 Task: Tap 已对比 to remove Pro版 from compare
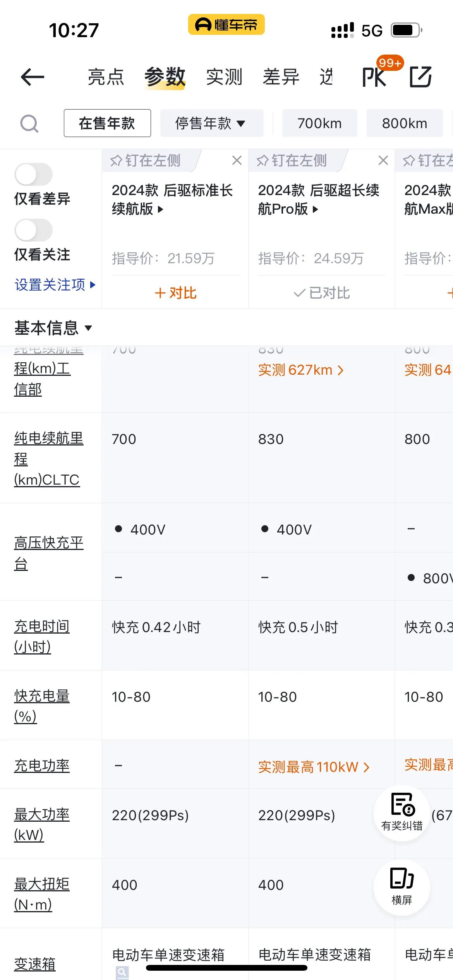[321, 293]
